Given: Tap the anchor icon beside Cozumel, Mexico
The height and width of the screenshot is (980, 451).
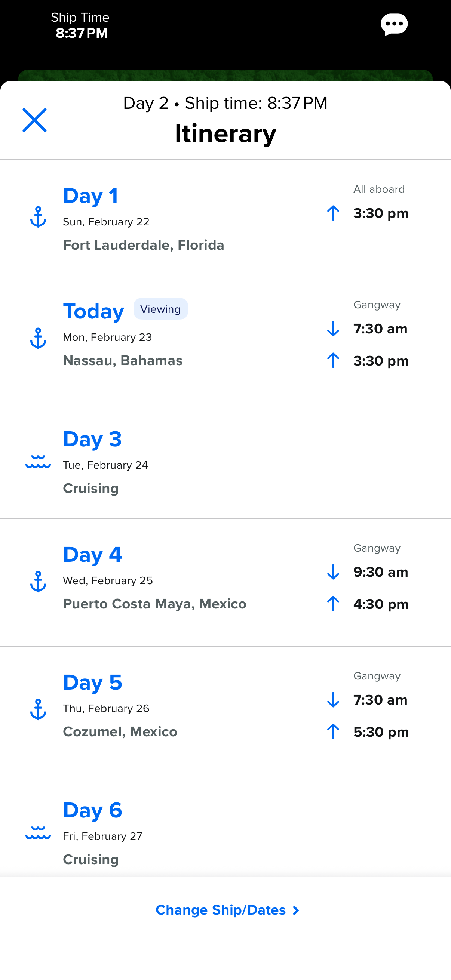Looking at the screenshot, I should tap(38, 709).
